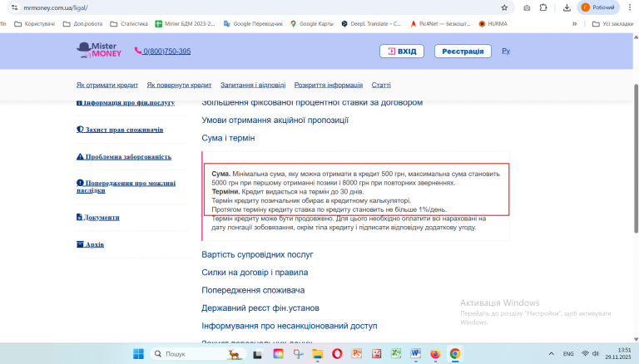
Task: Expand Збільшення фіксованої процентної ставки section
Action: pos(312,103)
